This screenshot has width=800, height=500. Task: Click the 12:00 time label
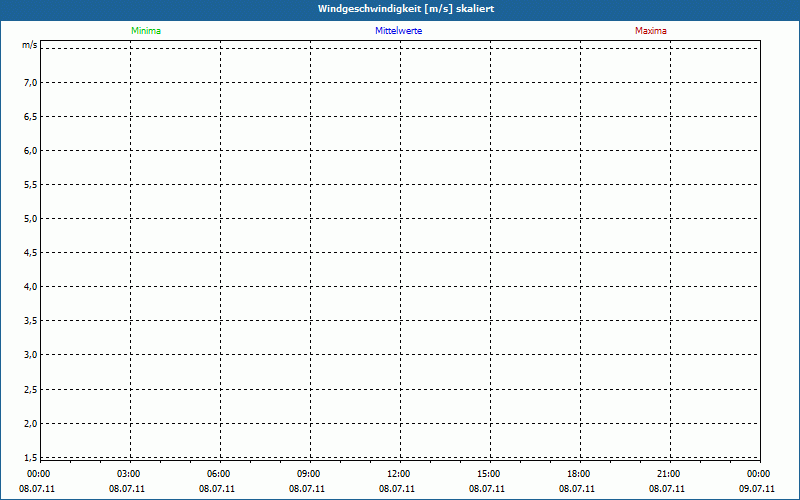coord(398,474)
